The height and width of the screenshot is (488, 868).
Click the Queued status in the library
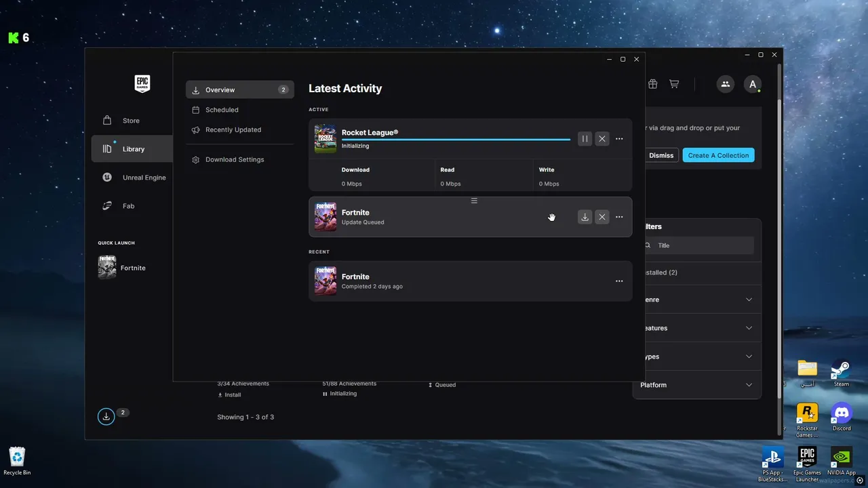click(442, 385)
